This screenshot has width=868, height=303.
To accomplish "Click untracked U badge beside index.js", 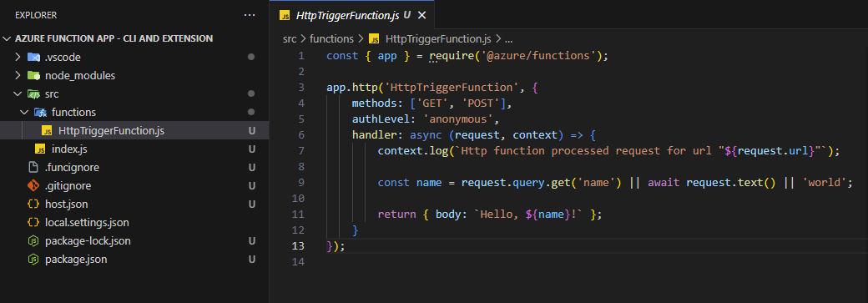I will (252, 149).
